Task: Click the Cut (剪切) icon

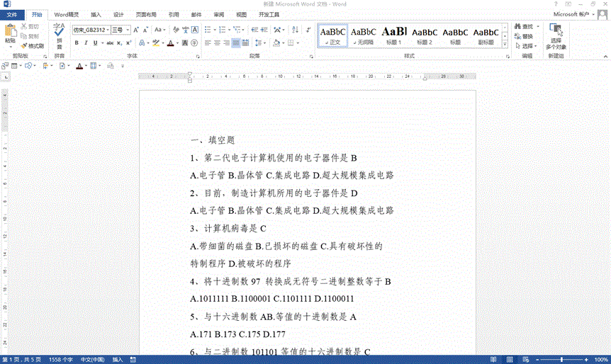Action: click(x=30, y=26)
